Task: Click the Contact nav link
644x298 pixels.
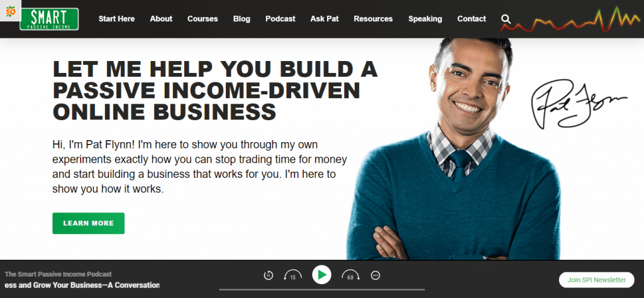Action: (472, 19)
